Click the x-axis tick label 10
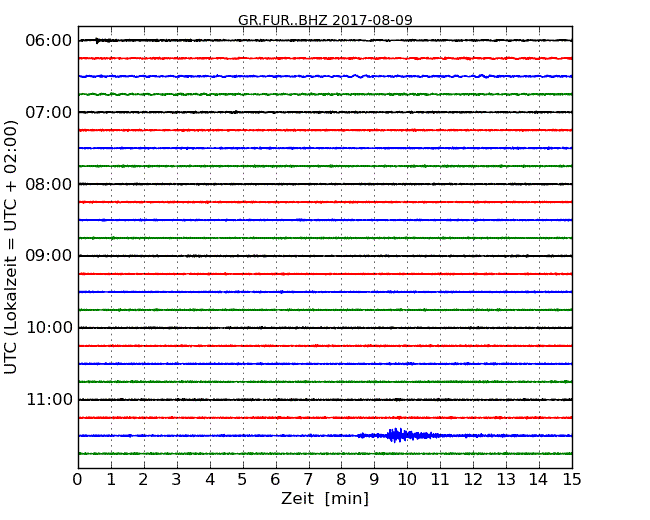This screenshot has height=520, width=650. (x=407, y=480)
